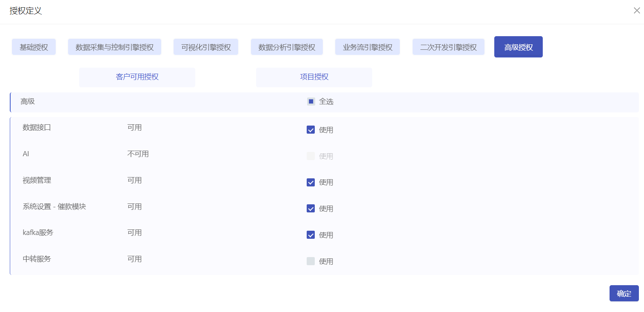Uncheck 使用 for 系统设置 - 催款模块

[311, 209]
